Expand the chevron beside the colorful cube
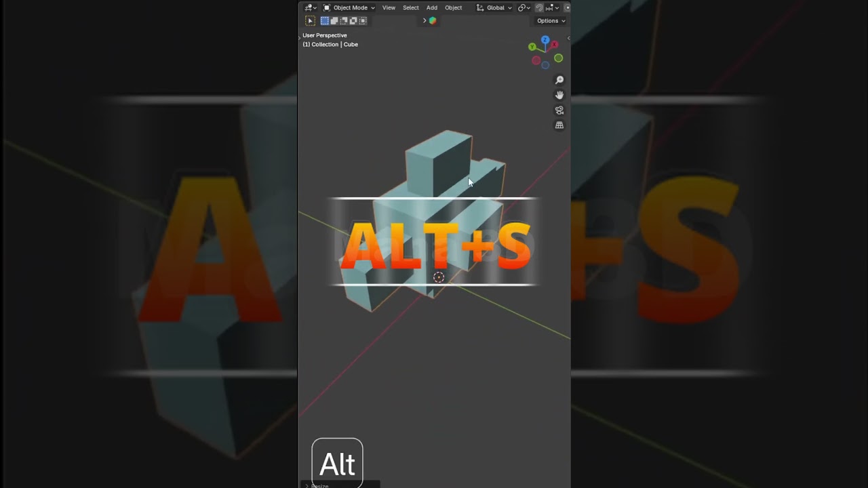This screenshot has height=488, width=868. tap(425, 21)
